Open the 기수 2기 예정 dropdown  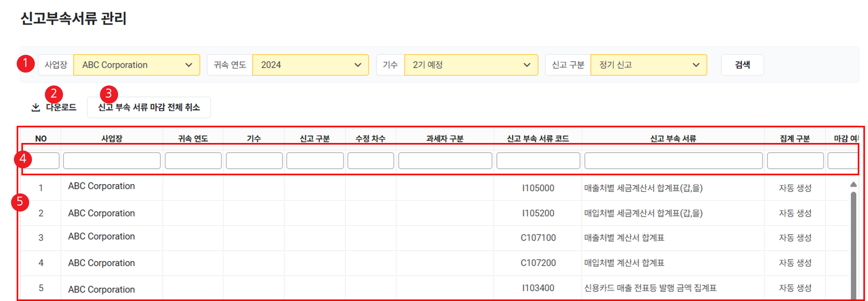coord(471,65)
